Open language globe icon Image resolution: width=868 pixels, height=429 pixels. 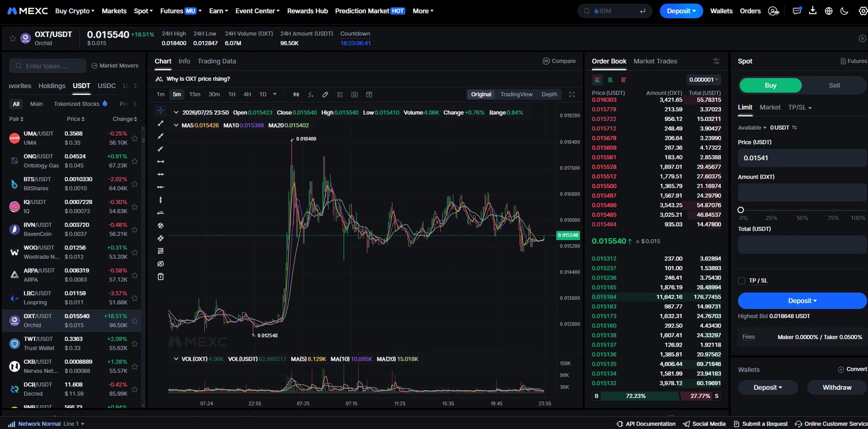click(x=829, y=11)
